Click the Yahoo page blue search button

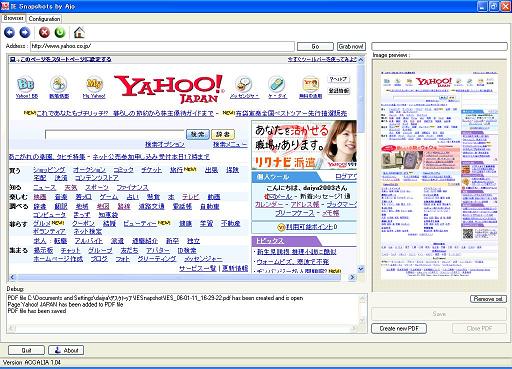(198, 134)
